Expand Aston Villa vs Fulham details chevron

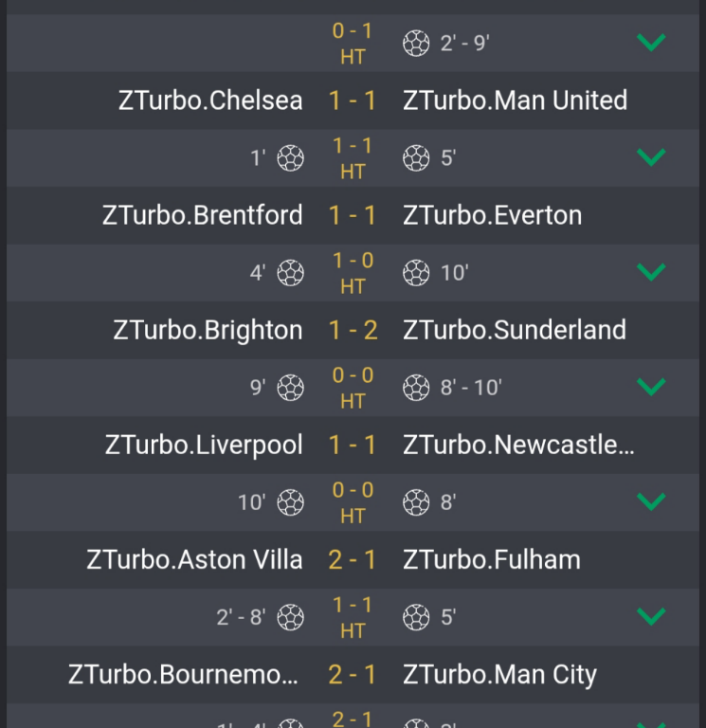651,616
